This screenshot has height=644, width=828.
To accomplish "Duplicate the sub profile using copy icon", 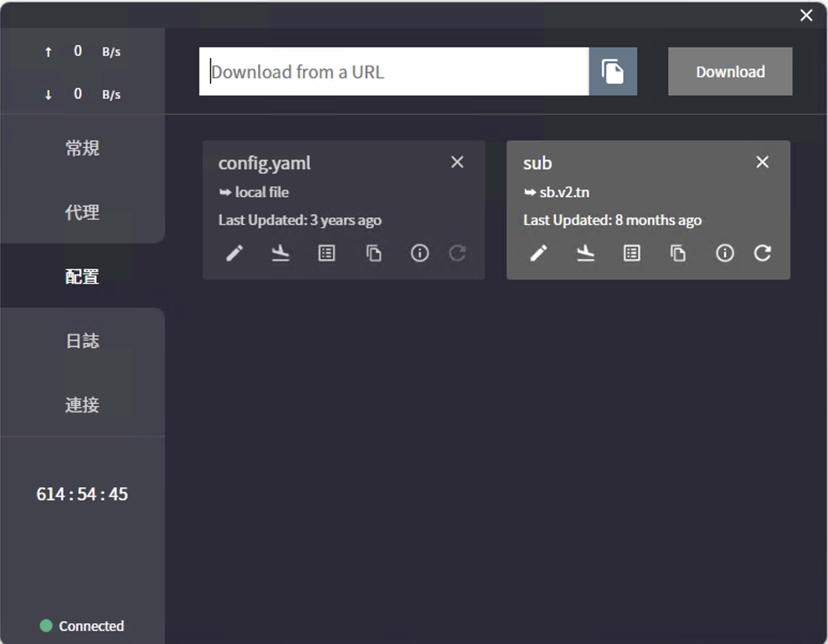I will point(678,253).
